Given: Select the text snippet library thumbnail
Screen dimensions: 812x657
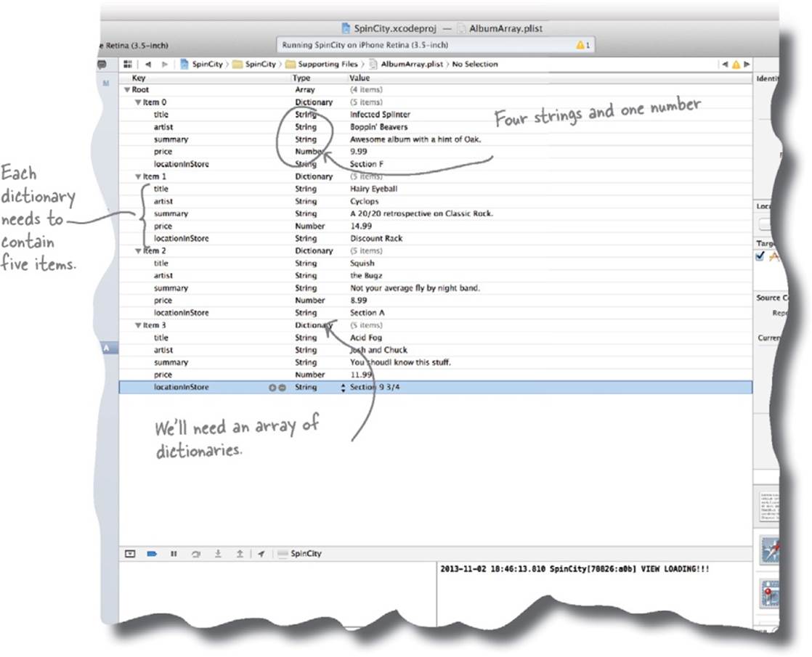Looking at the screenshot, I should [769, 506].
